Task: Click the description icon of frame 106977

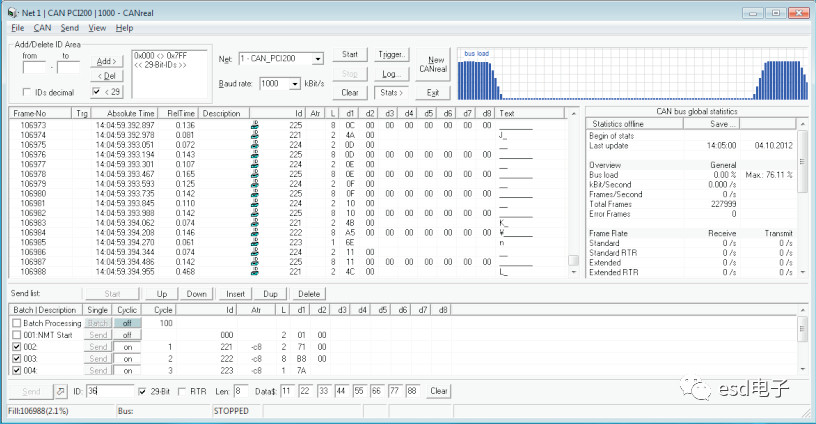Action: [255, 165]
